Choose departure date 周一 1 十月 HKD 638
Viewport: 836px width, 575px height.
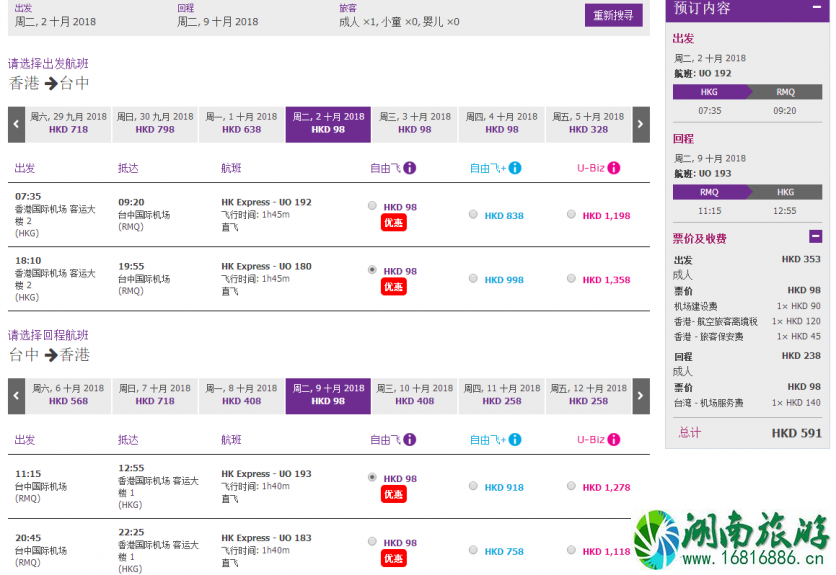242,124
